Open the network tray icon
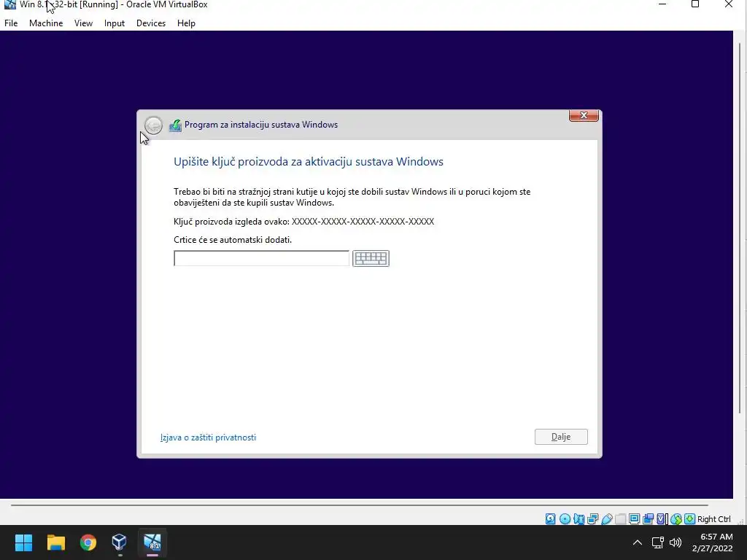This screenshot has width=747, height=560. [x=658, y=542]
